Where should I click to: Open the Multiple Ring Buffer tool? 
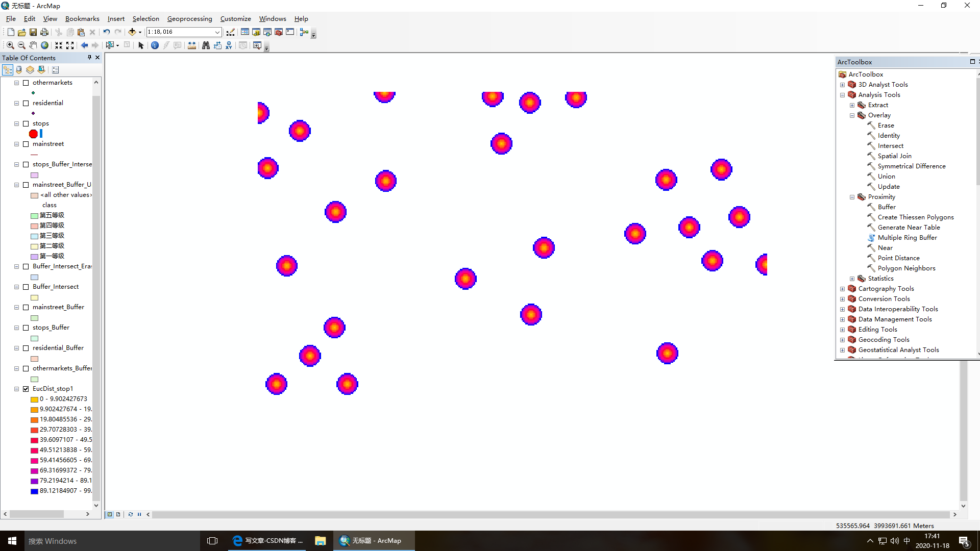point(907,238)
